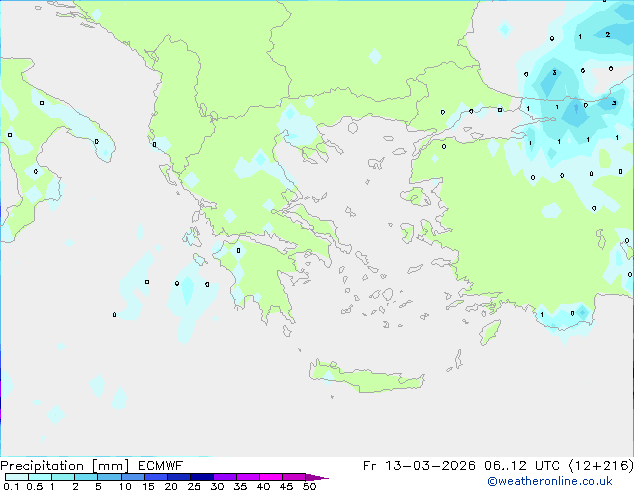
Task: Pick the magenta legend swatch at label 40
Action: pos(271,477)
